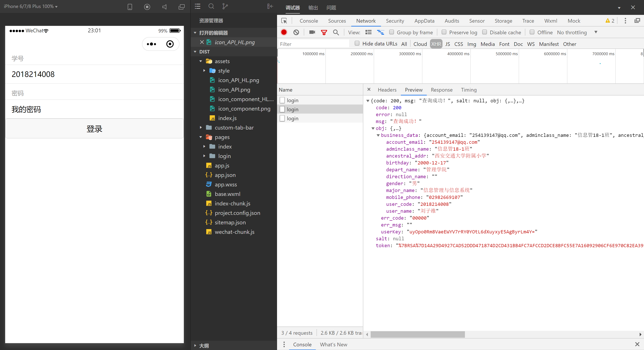Open the Response tab
Image resolution: width=644 pixels, height=350 pixels.
coord(441,90)
